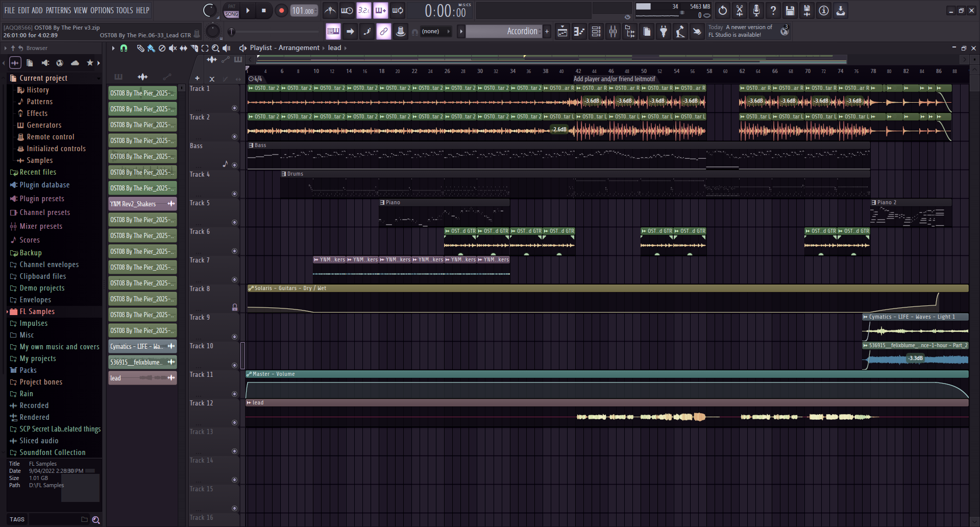The image size is (980, 527).
Task: Toggle the lock icon on Track 8
Action: click(x=235, y=307)
